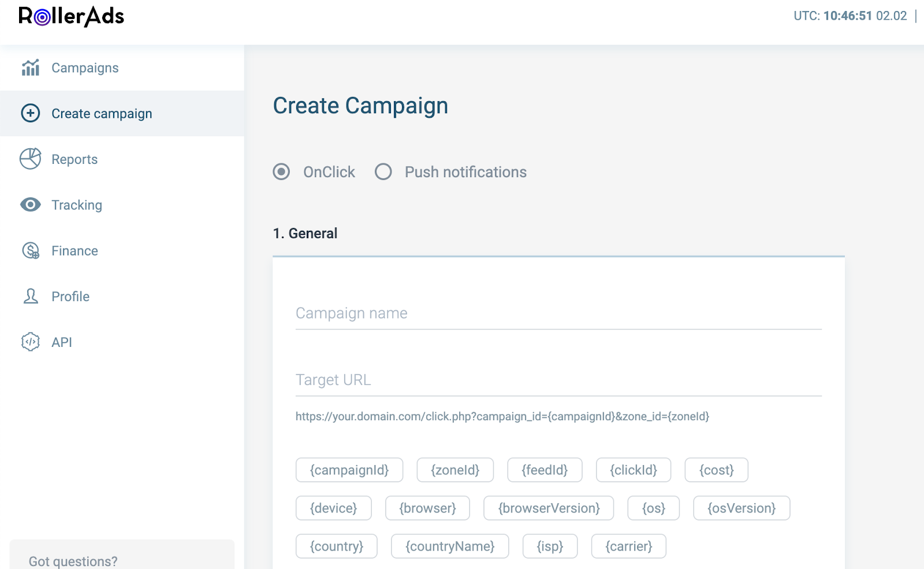Insert the {campaignId} macro tag
924x569 pixels.
[x=349, y=470]
